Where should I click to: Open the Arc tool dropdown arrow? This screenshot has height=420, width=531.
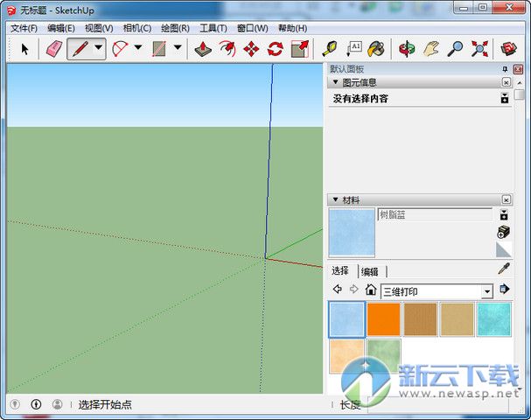coord(138,47)
